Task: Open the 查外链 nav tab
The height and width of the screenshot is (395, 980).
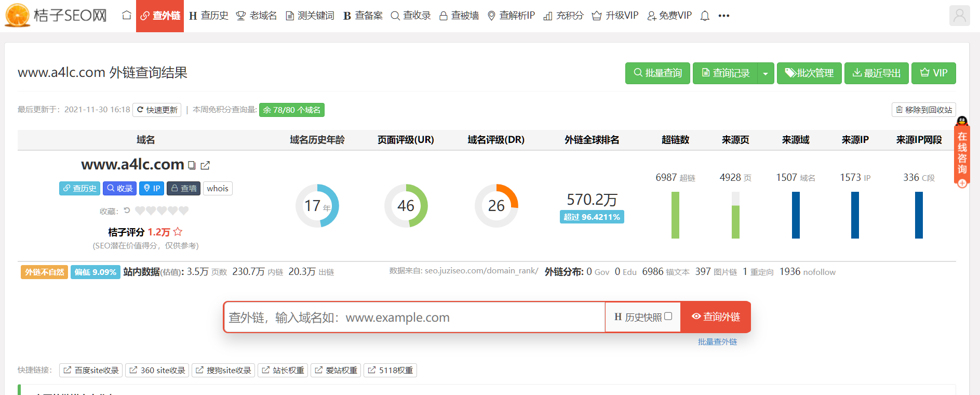Action: click(x=160, y=16)
